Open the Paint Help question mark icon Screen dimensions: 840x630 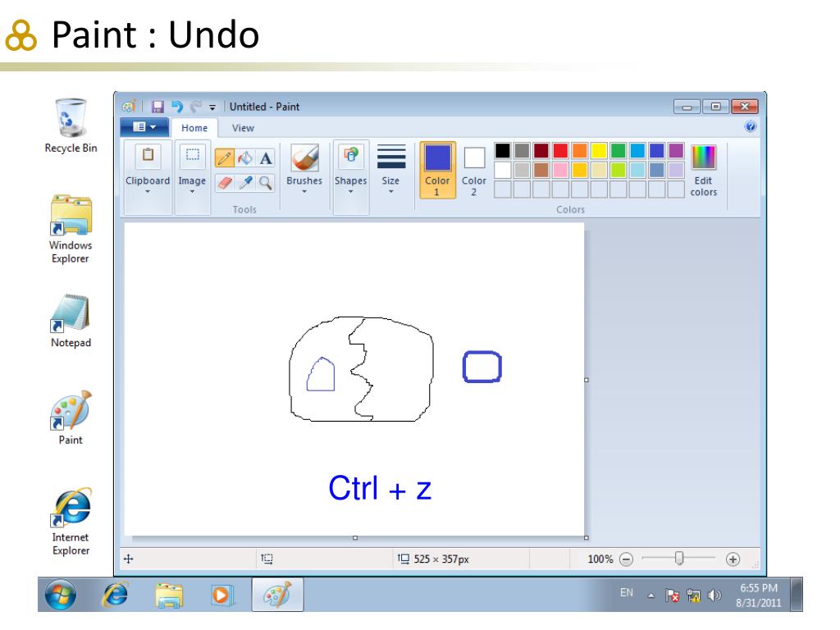point(750,126)
